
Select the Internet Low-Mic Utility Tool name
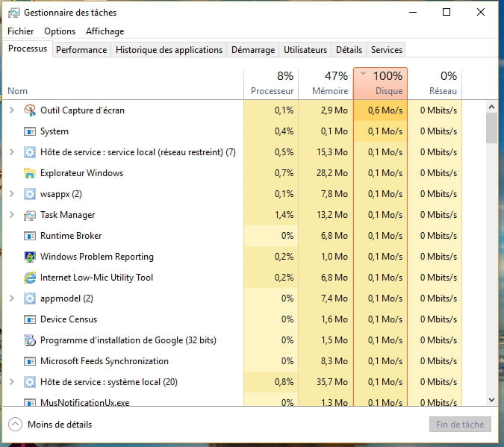pos(96,278)
